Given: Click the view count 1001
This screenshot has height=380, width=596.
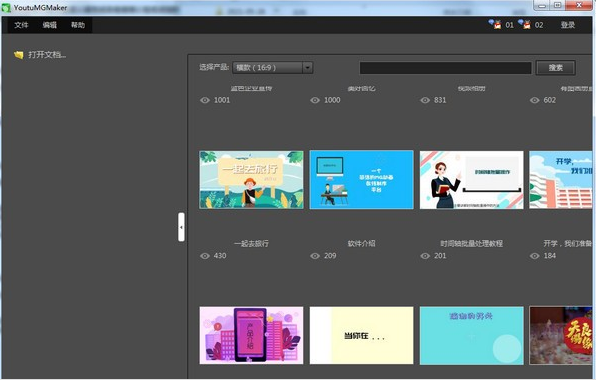Looking at the screenshot, I should click(x=222, y=100).
